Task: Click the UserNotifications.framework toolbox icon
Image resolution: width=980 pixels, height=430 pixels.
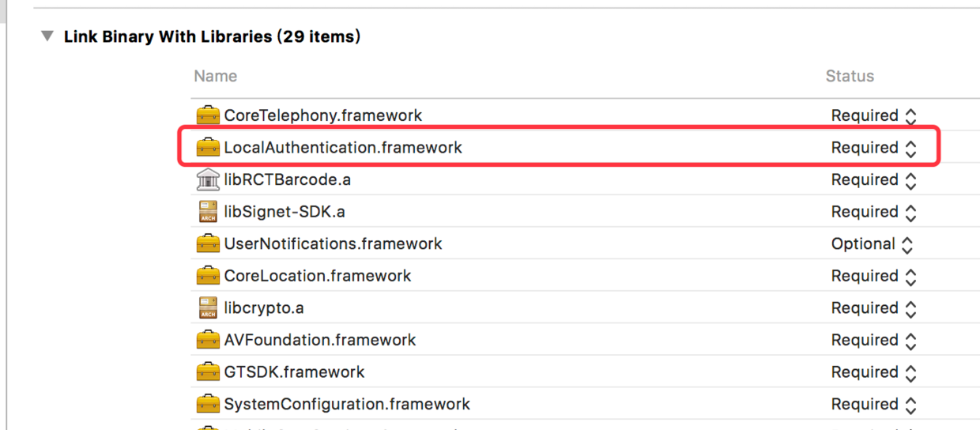Action: pos(208,243)
